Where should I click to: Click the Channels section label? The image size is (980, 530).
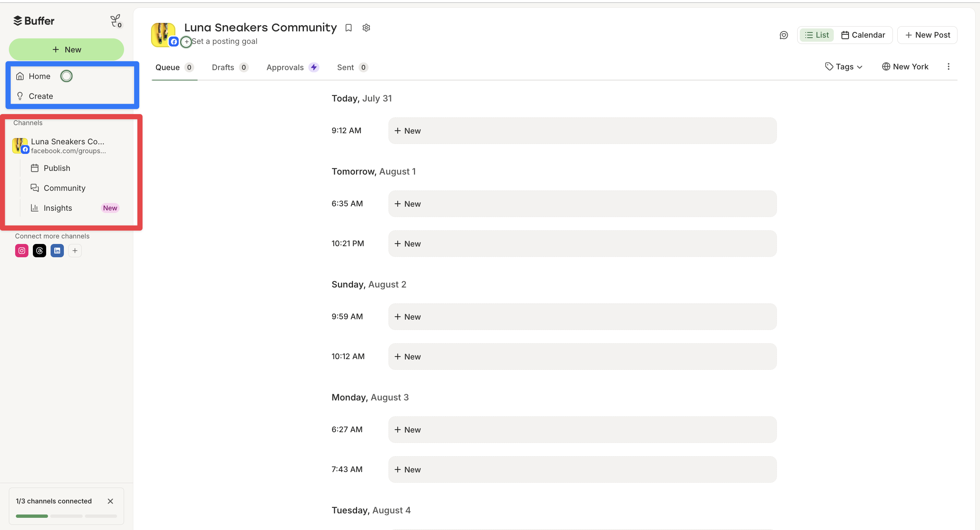click(x=28, y=123)
